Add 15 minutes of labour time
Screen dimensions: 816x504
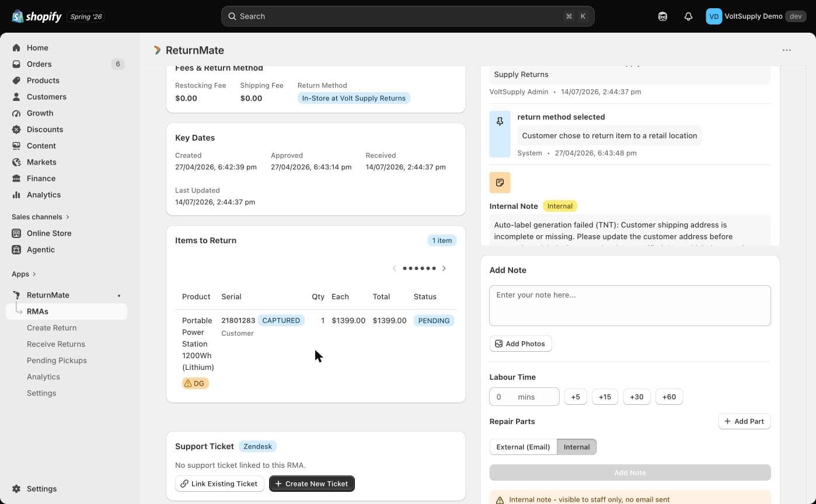pos(605,397)
